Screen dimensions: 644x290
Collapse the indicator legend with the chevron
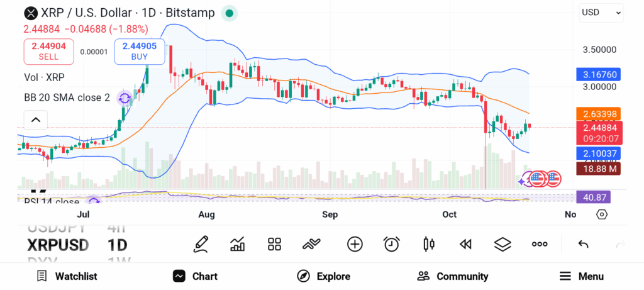36,120
